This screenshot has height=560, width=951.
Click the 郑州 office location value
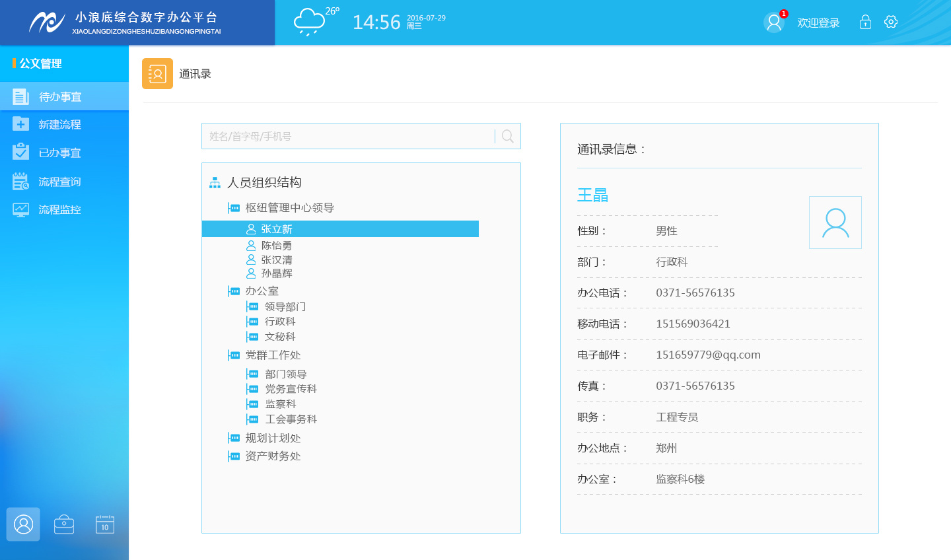(x=666, y=448)
